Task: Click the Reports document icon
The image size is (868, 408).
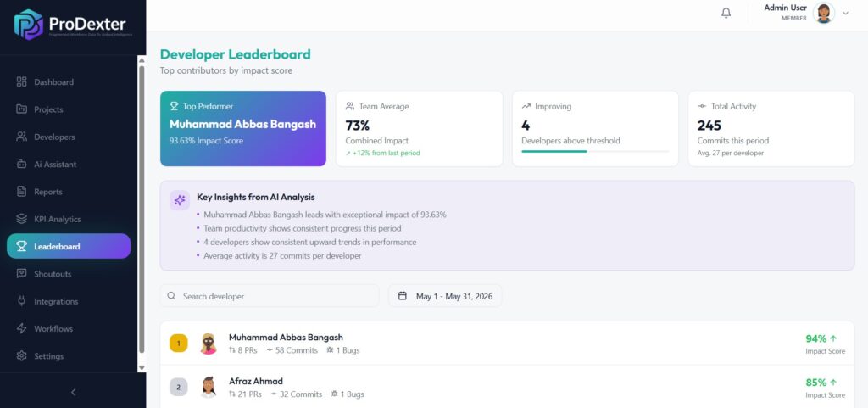Action: [x=21, y=192]
